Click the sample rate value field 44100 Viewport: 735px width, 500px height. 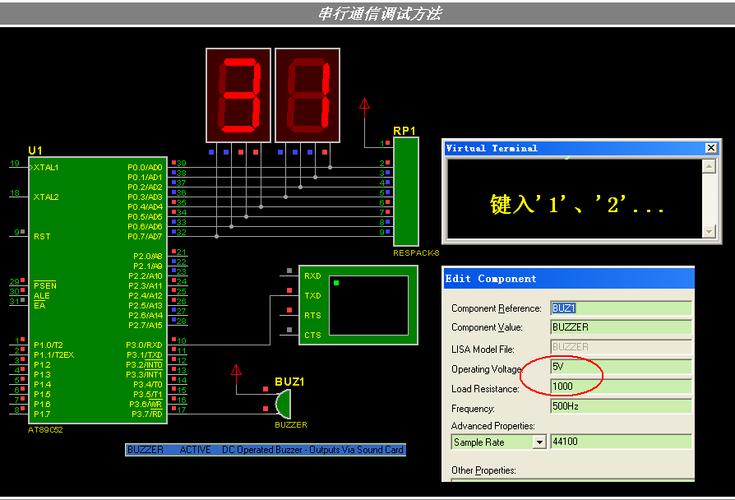pyautogui.click(x=621, y=441)
